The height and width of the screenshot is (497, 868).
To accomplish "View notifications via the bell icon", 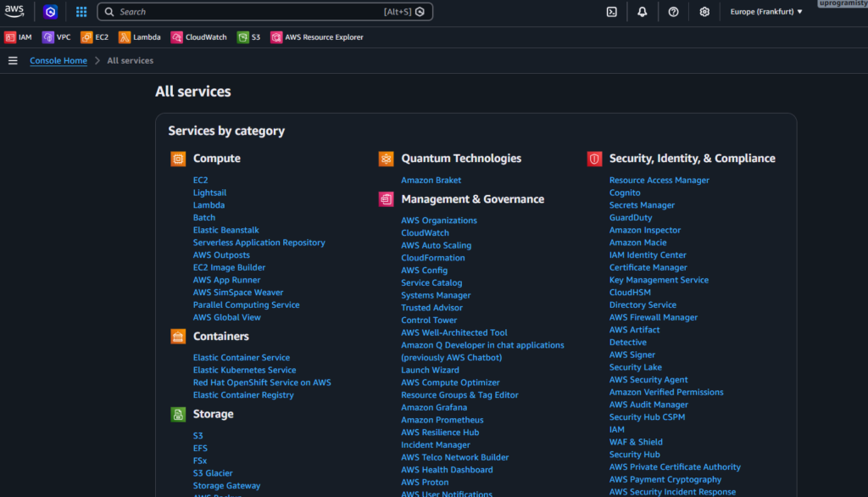I will coord(643,12).
